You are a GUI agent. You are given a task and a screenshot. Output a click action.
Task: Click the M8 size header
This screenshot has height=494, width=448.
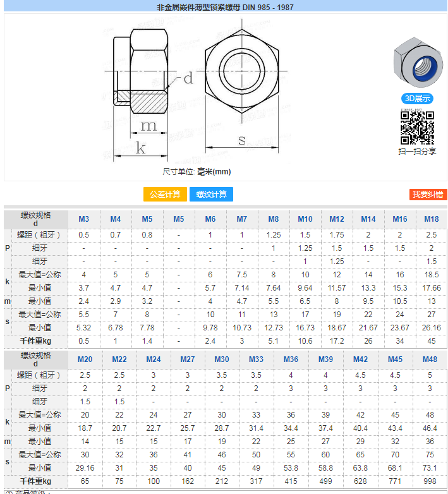[273, 219]
